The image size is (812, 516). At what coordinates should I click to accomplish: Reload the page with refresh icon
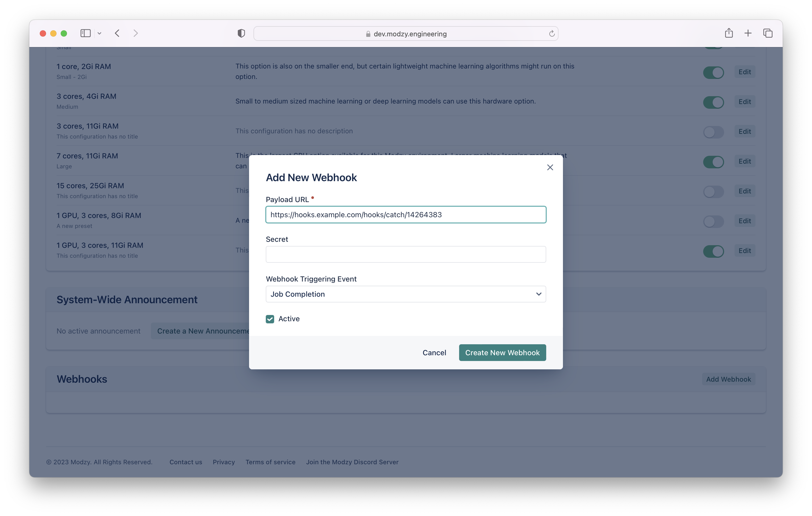coord(552,34)
